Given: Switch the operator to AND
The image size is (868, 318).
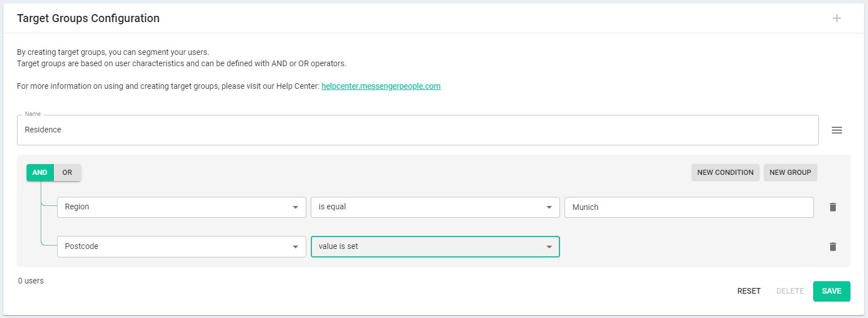Looking at the screenshot, I should [40, 173].
